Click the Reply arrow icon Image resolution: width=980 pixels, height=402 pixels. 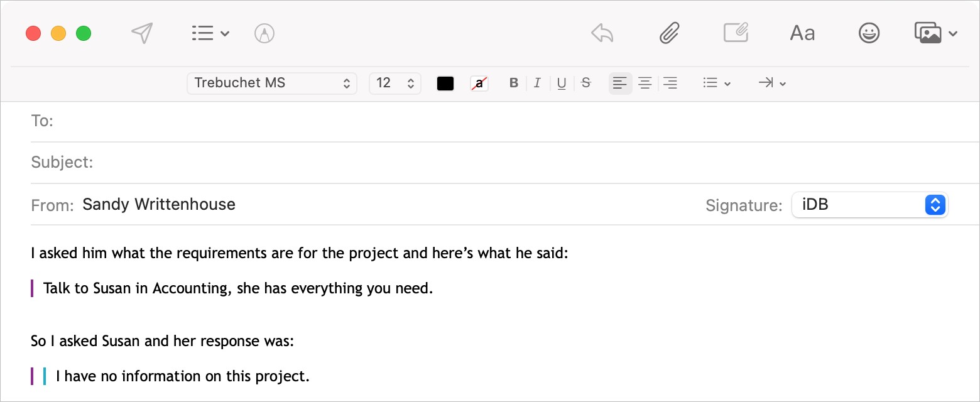(602, 33)
